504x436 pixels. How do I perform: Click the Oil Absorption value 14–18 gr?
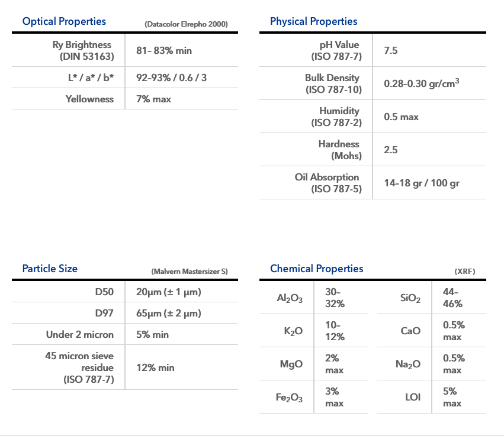click(x=421, y=183)
